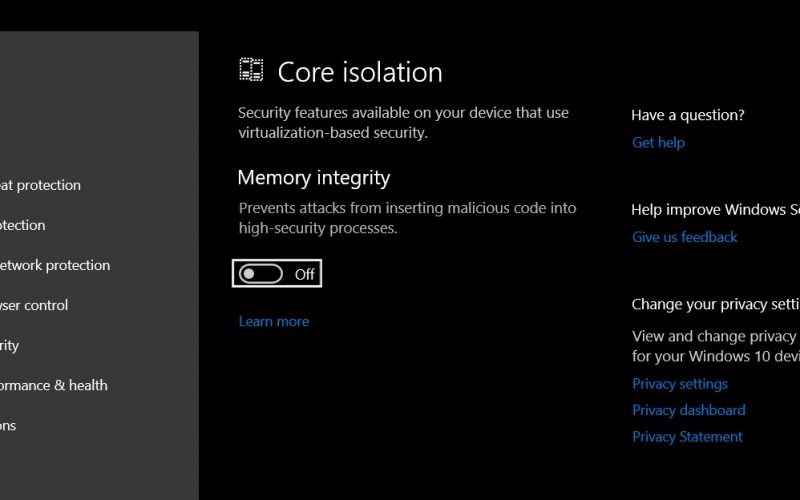
Task: Go to Virus & threat protection in sidebar
Action: click(x=40, y=185)
